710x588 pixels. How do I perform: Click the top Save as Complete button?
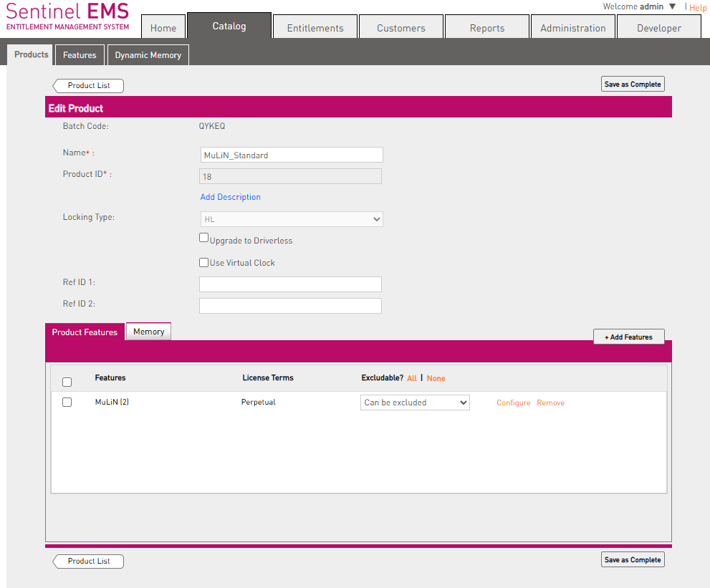pos(633,85)
